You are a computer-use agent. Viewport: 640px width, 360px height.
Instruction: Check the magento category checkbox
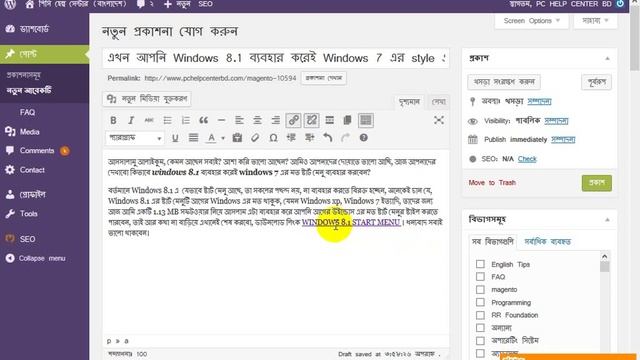point(480,289)
